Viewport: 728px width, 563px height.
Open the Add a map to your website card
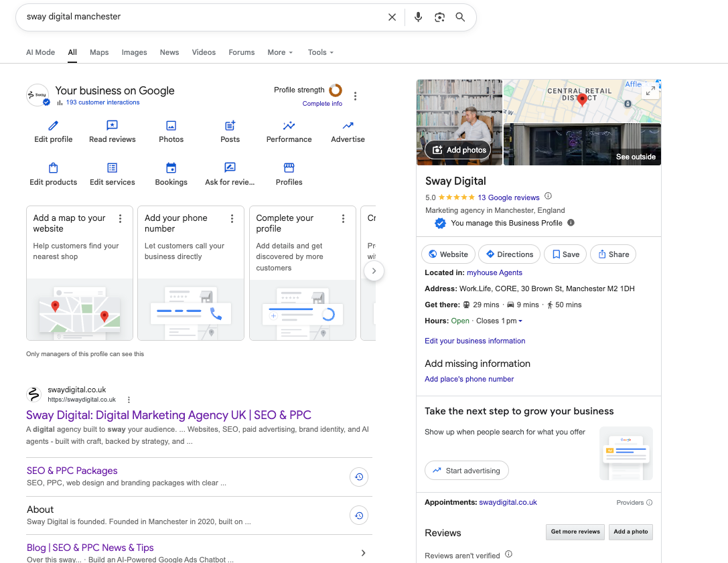(x=80, y=273)
